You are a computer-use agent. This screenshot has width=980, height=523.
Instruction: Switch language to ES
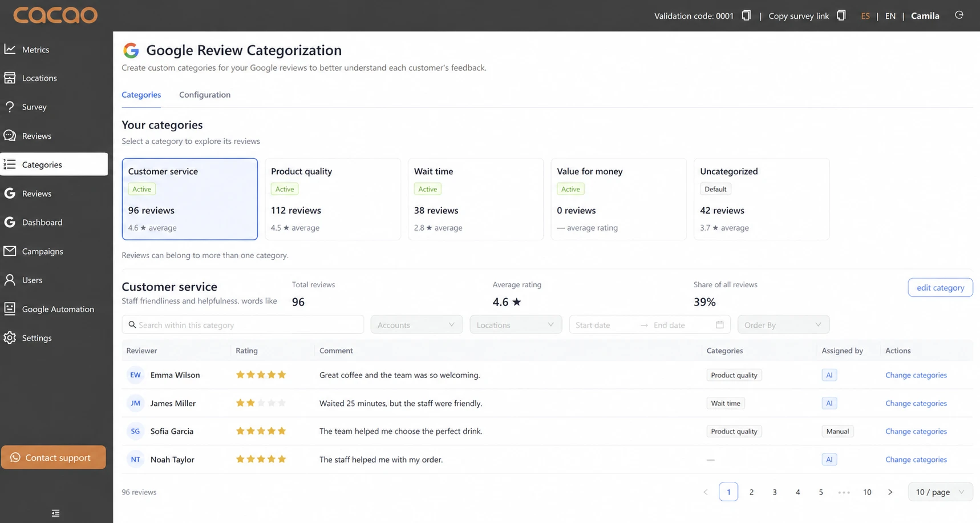tap(865, 16)
